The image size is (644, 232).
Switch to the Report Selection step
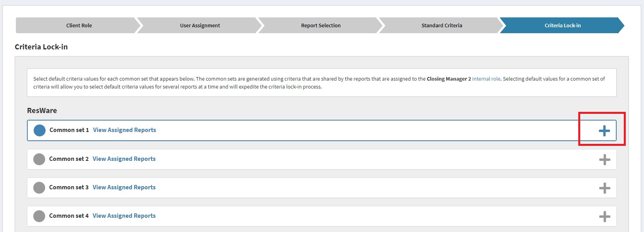coord(320,25)
